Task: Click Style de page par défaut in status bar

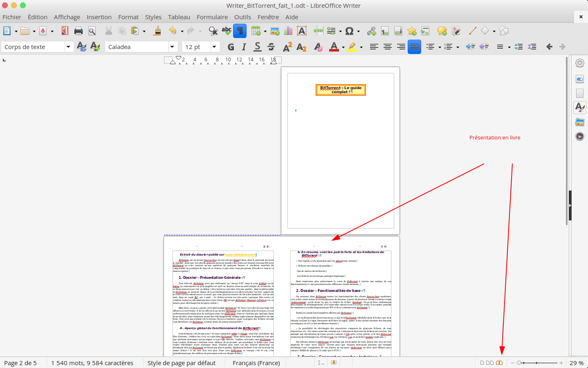Action: click(x=181, y=363)
